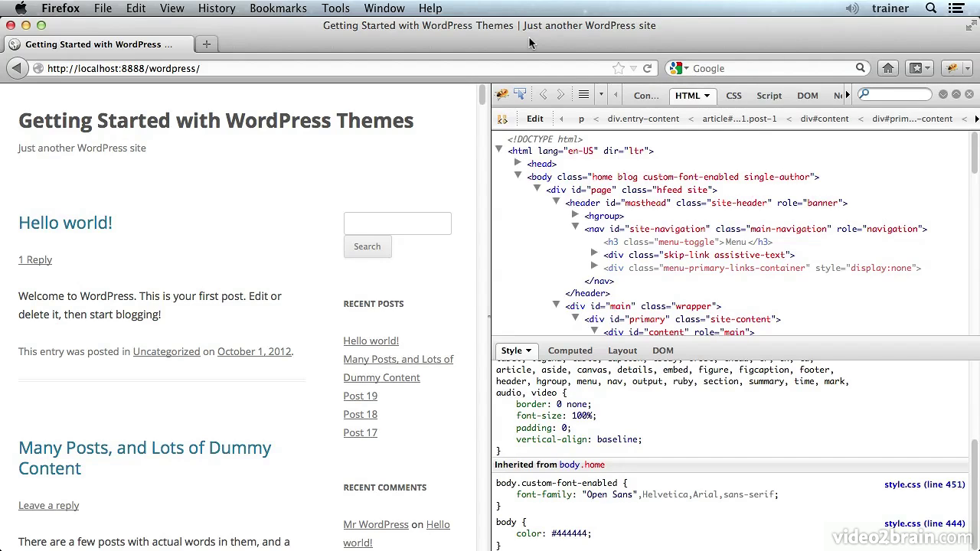
Task: Click the break-on-mutate icon beside Edit
Action: (502, 119)
